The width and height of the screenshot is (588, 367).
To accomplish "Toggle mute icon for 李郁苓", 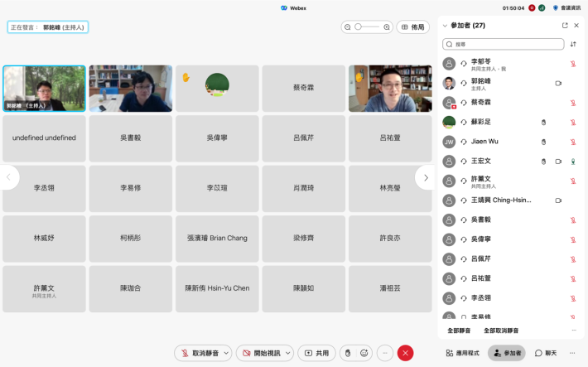I will pos(573,64).
